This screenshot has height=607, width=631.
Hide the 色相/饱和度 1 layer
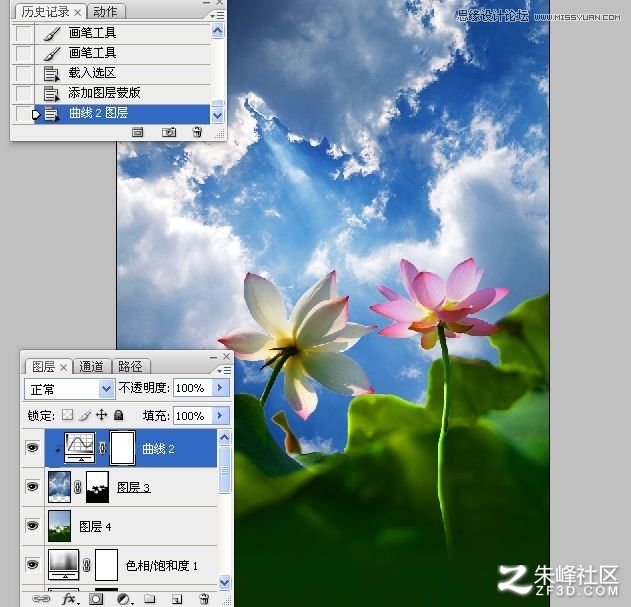(x=33, y=564)
